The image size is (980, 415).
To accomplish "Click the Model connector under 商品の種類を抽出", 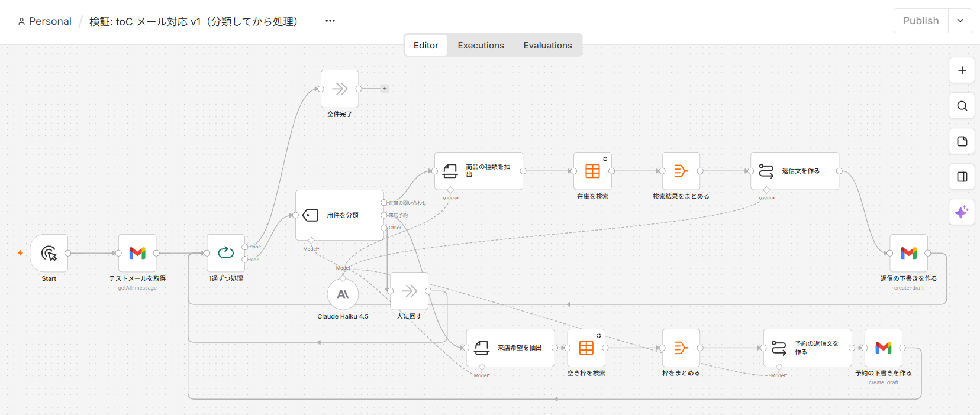I will 450,190.
